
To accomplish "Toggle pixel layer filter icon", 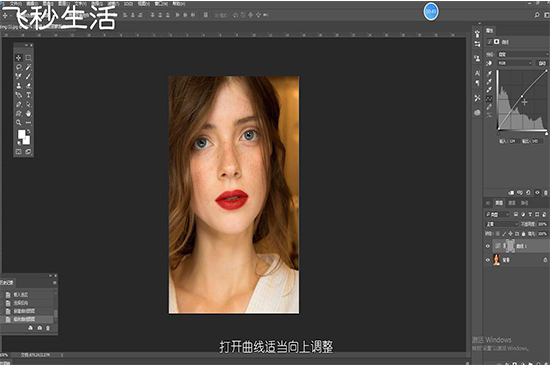I will click(516, 214).
